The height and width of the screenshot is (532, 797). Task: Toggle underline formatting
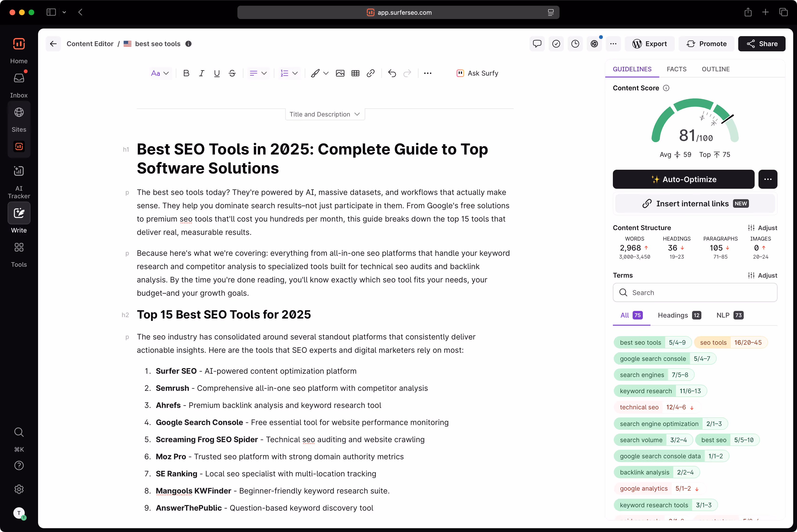click(x=217, y=73)
